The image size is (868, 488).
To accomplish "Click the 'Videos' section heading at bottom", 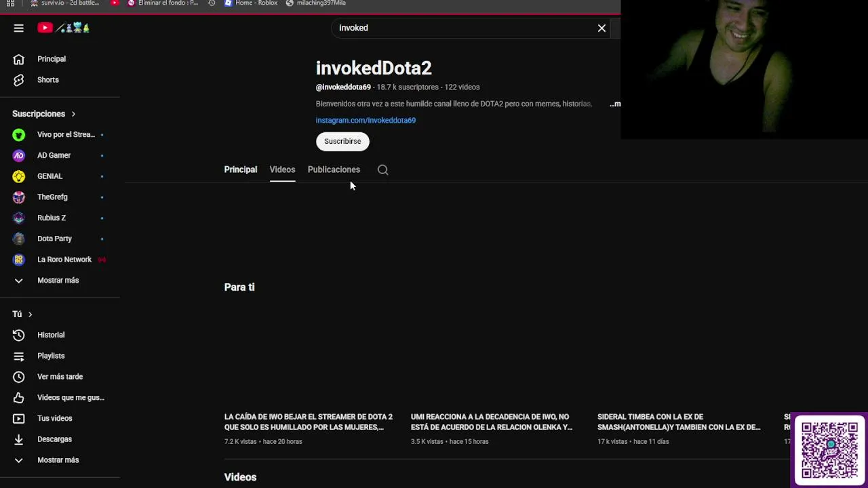I will coord(240,477).
